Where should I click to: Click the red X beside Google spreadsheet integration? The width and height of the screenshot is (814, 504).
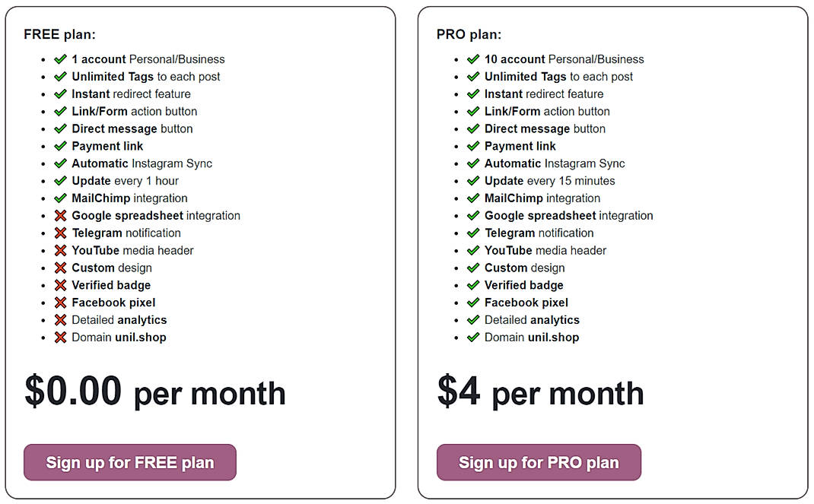coord(60,215)
